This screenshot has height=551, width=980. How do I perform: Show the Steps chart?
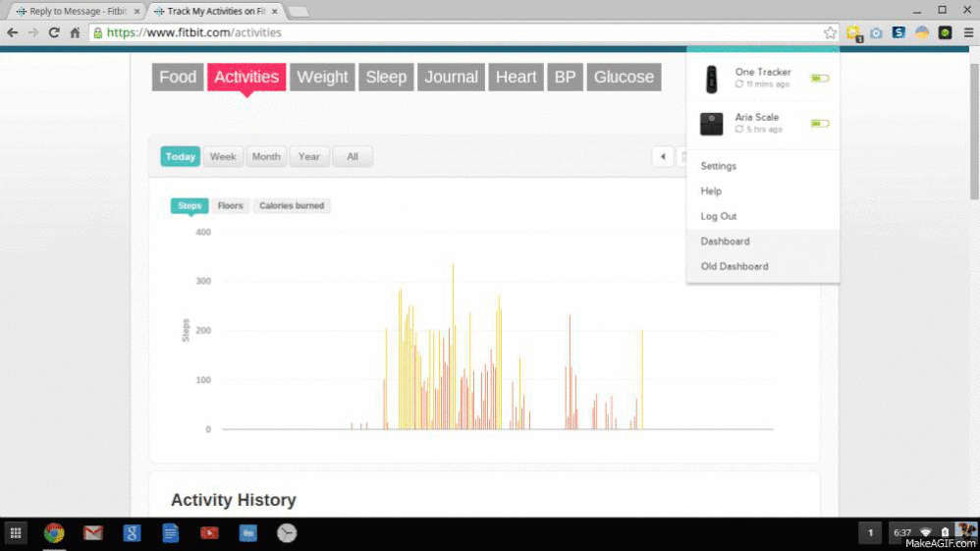tap(190, 205)
